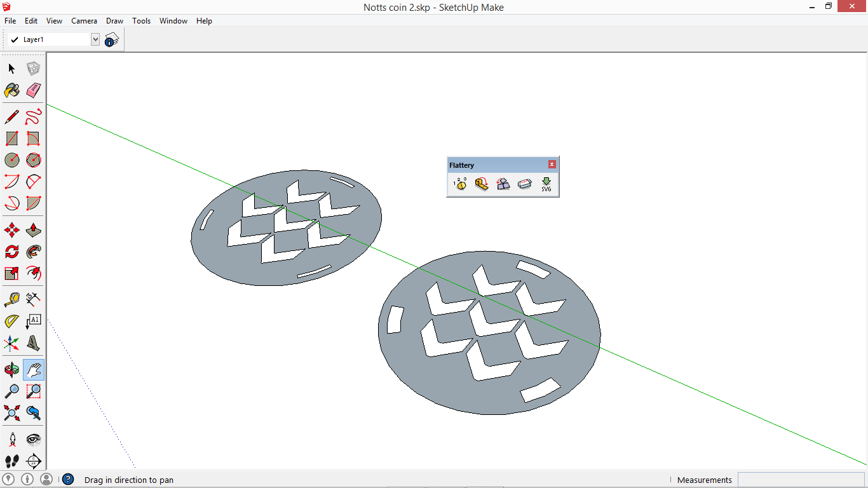Viewport: 868px width, 488px height.
Task: Activate Flattery's SVG export
Action: coord(546,184)
